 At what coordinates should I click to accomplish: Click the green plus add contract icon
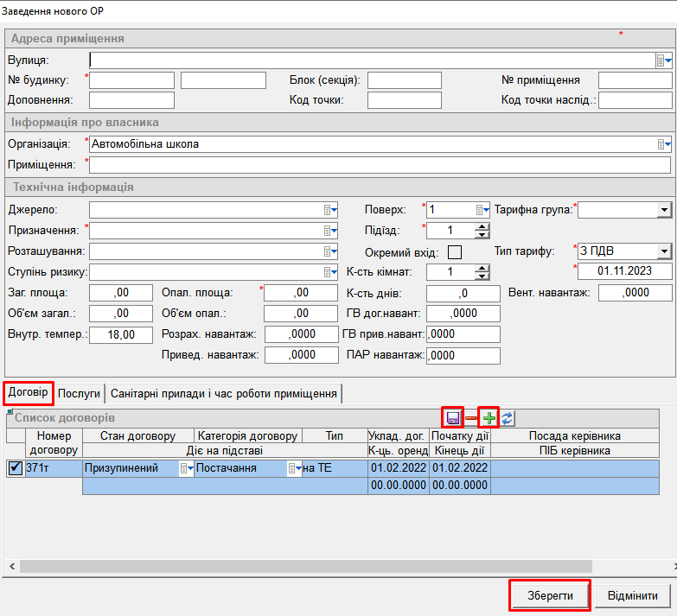pyautogui.click(x=489, y=418)
